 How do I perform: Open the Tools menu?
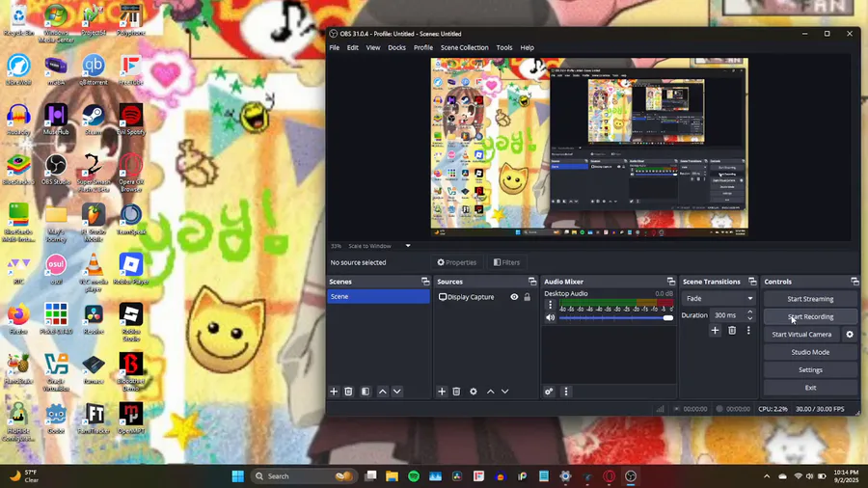coord(504,47)
